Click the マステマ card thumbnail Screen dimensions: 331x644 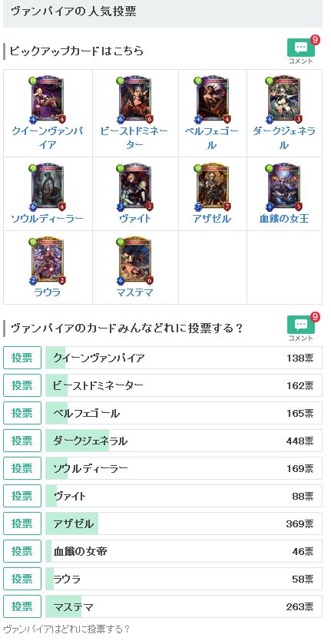(134, 261)
